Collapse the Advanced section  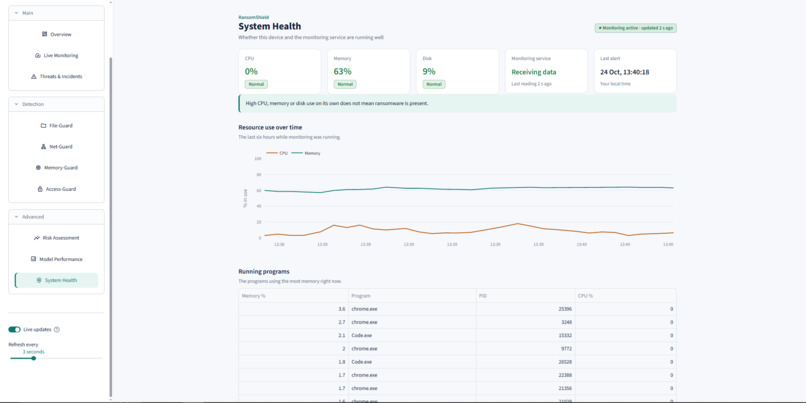[57, 217]
